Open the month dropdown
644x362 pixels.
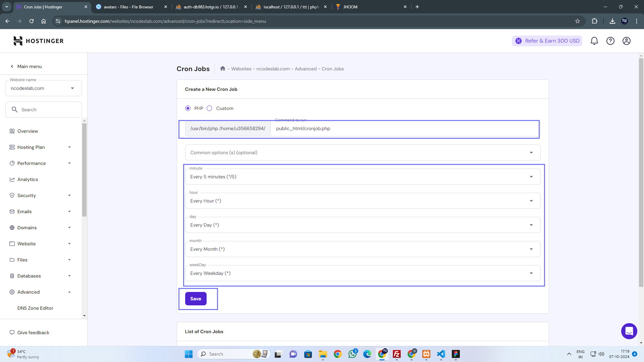tap(363, 249)
